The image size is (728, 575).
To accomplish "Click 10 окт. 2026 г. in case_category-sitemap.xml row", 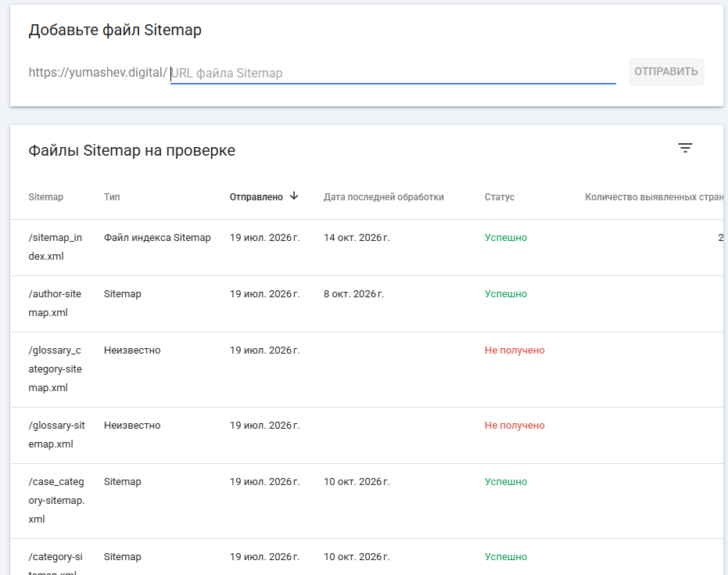I will coord(357,482).
